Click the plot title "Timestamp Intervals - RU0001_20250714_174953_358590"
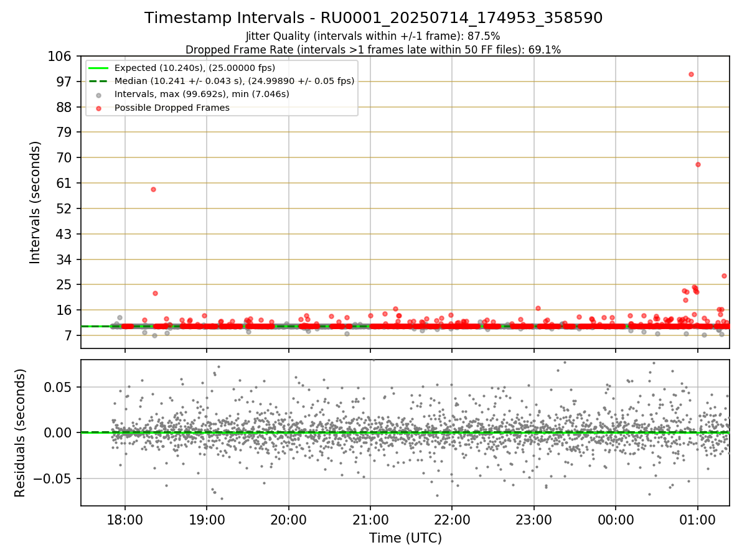Image resolution: width=747 pixels, height=560 pixels. [374, 18]
